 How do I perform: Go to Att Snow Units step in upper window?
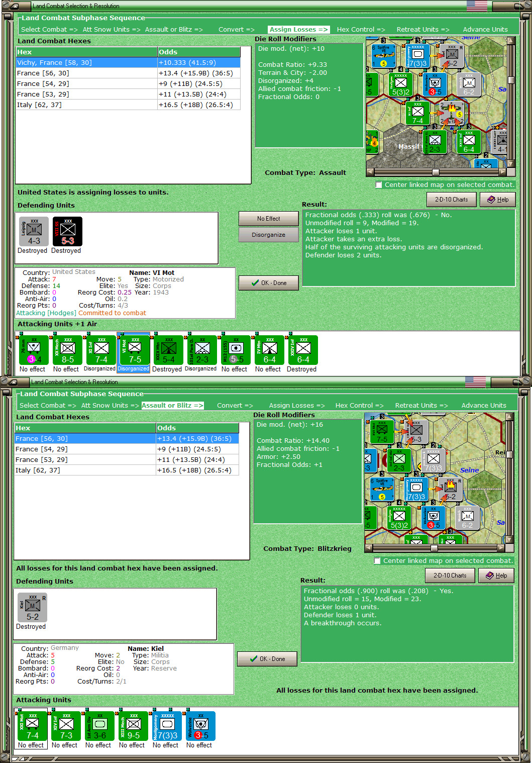point(112,30)
